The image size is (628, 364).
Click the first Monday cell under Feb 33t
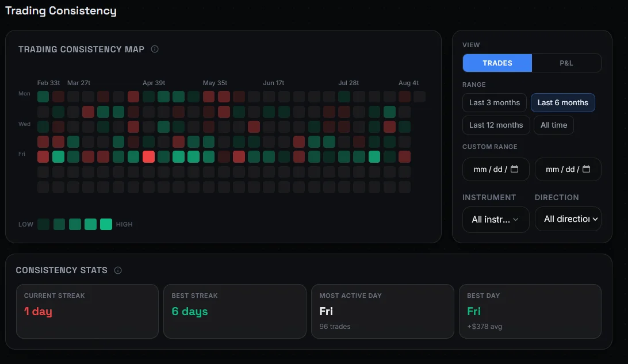coord(43,97)
